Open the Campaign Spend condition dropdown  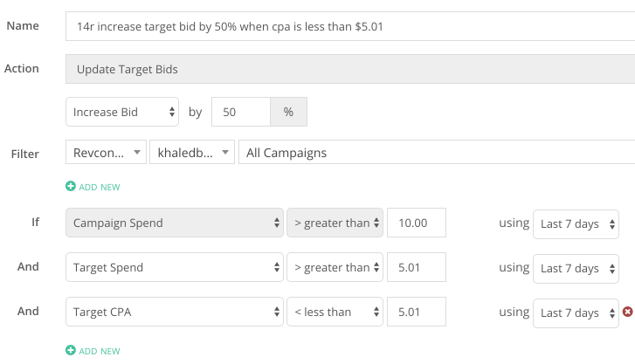[175, 223]
